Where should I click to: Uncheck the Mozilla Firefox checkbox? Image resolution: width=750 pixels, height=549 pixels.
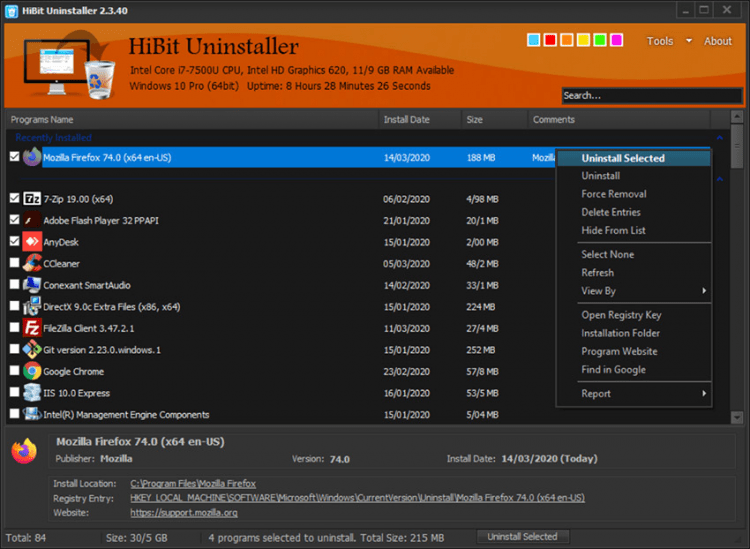tap(14, 156)
